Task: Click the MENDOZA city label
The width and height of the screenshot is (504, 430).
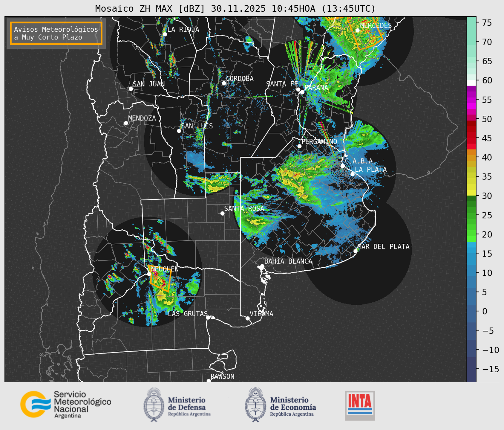Action: pyautogui.click(x=142, y=118)
